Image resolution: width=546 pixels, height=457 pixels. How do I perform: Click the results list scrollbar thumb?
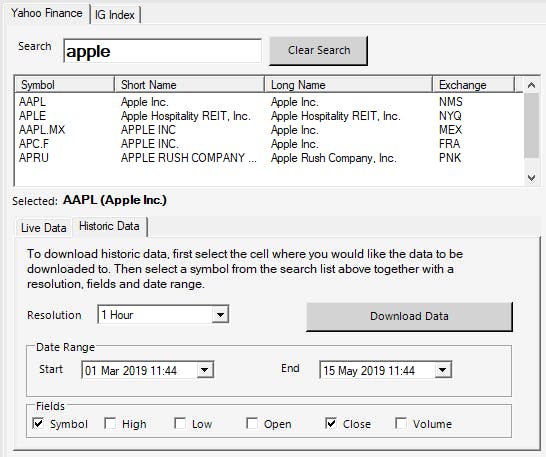point(531,125)
